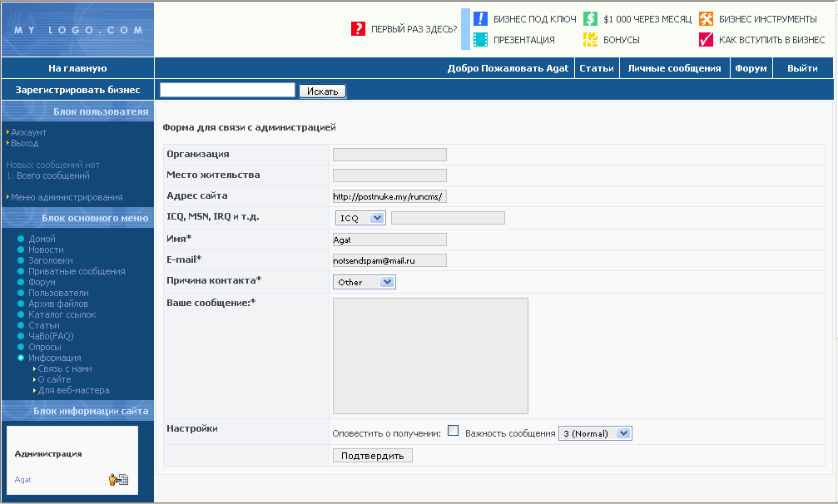Screen dimensions: 838x504
Task: Open the БИЗНЕС ИНСТРУМЕНТЫ link
Action: click(x=767, y=19)
